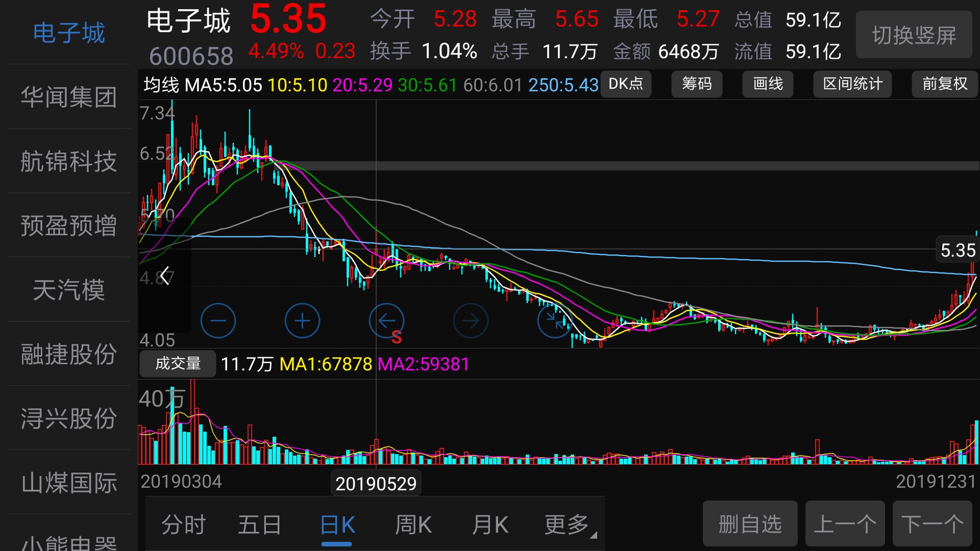Tap the collapse arrows circle icon

tap(555, 321)
